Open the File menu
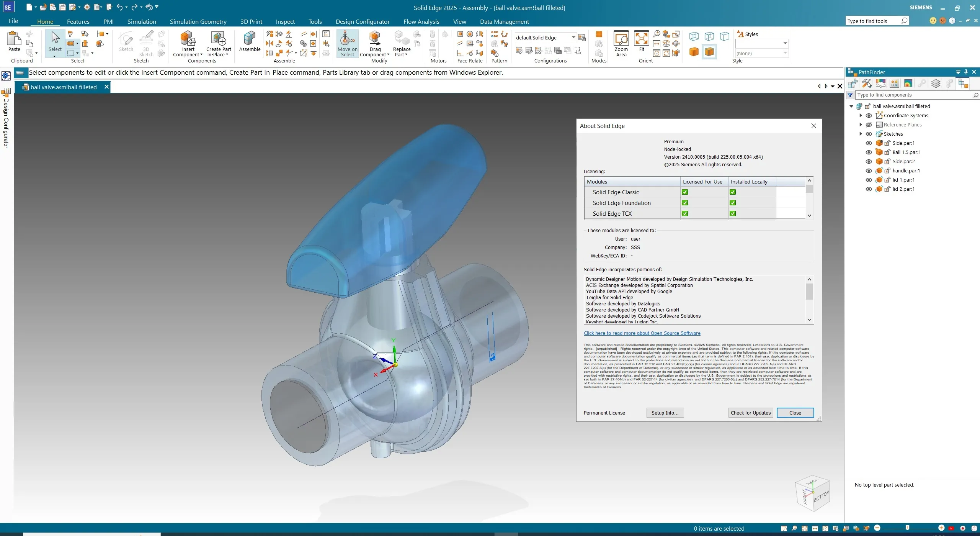 (13, 21)
